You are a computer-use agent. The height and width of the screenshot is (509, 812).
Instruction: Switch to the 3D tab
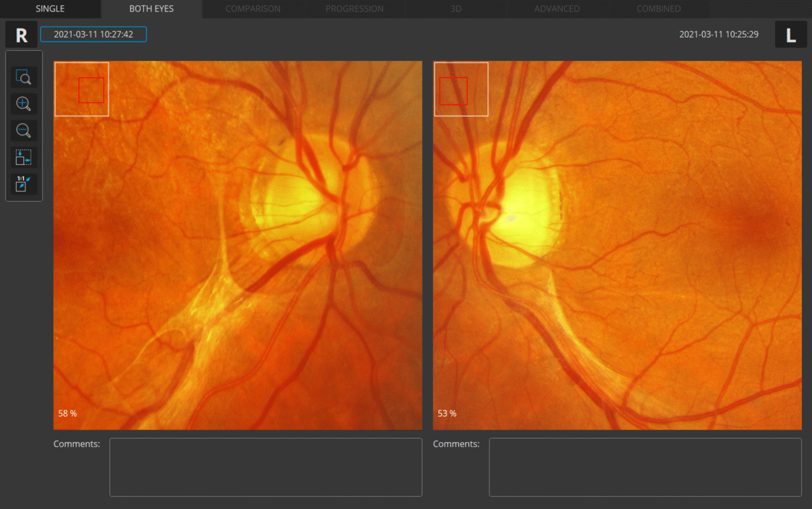456,9
